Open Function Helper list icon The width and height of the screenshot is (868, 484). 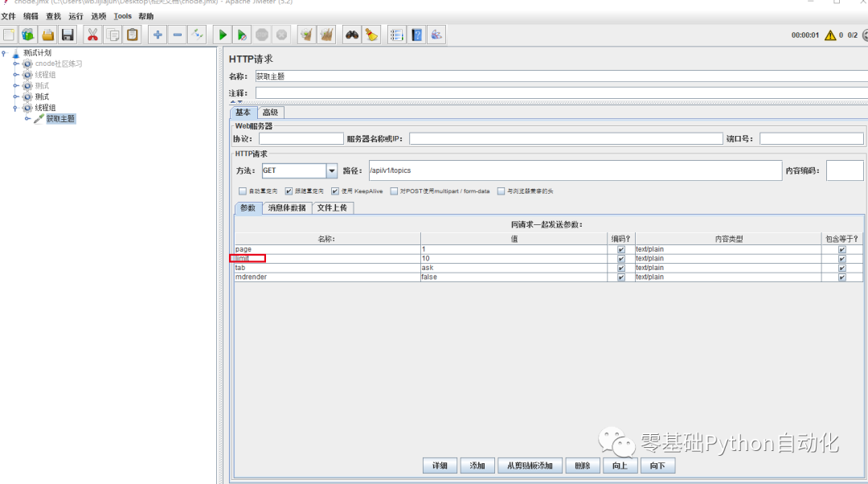(x=396, y=35)
